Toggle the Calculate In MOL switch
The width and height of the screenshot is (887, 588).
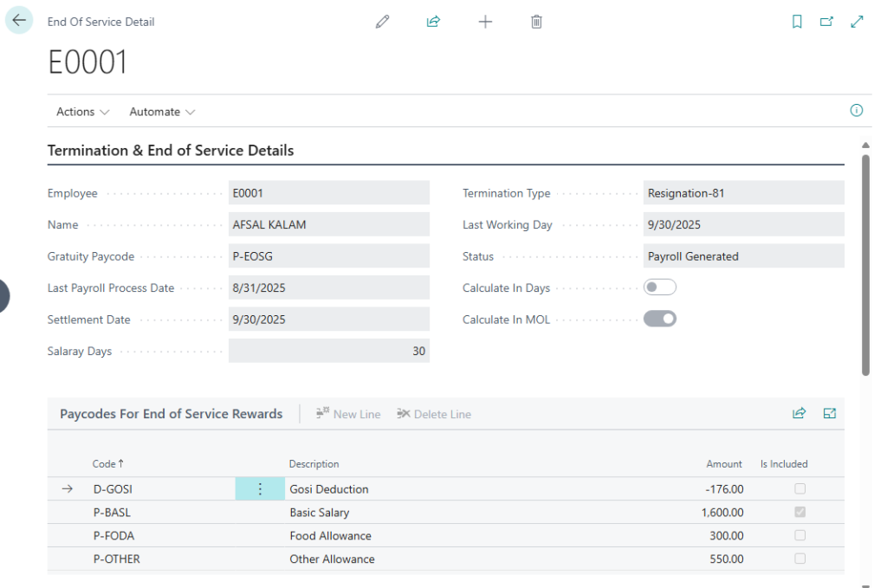point(659,320)
